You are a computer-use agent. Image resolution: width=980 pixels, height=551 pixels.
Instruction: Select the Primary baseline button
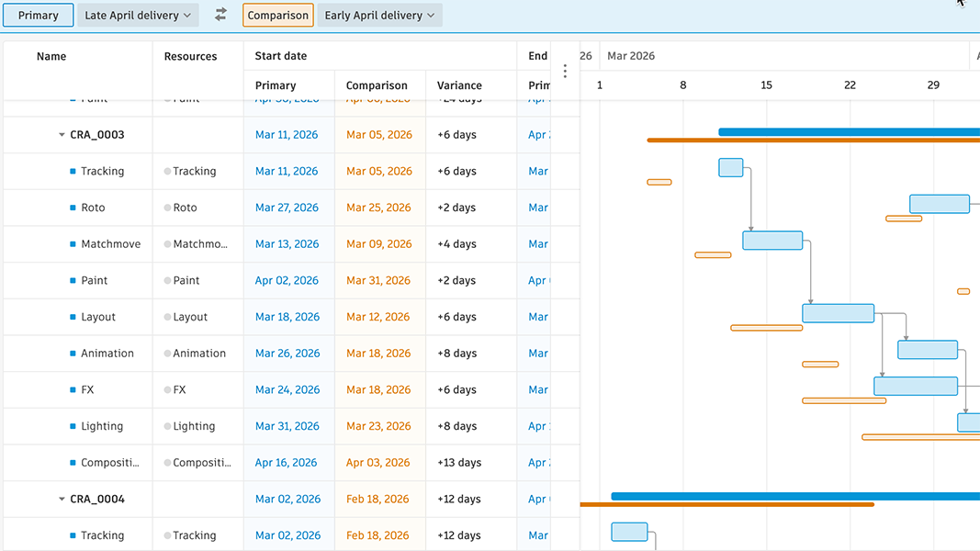[39, 15]
